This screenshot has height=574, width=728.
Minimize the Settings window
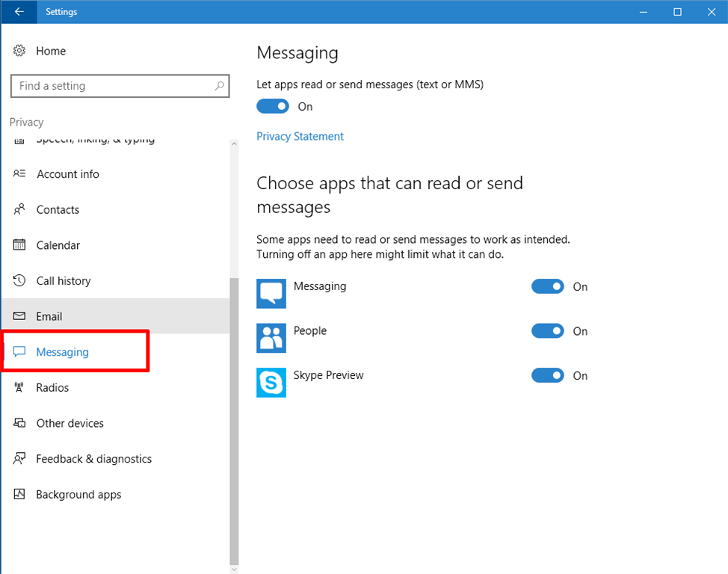(x=643, y=12)
